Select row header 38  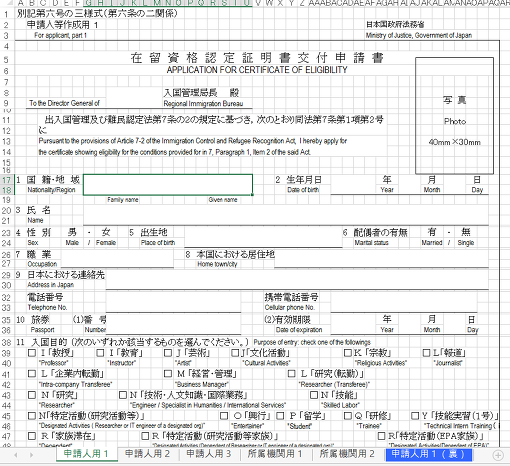[6, 342]
